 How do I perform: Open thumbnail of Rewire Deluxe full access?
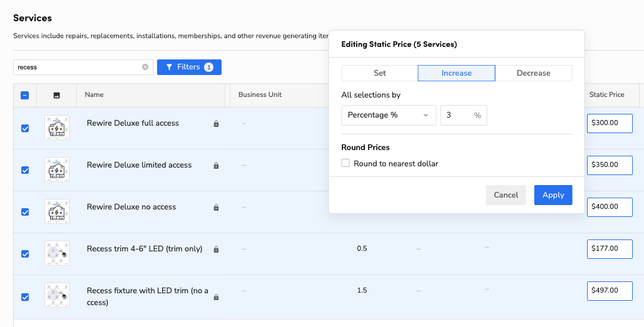(57, 128)
